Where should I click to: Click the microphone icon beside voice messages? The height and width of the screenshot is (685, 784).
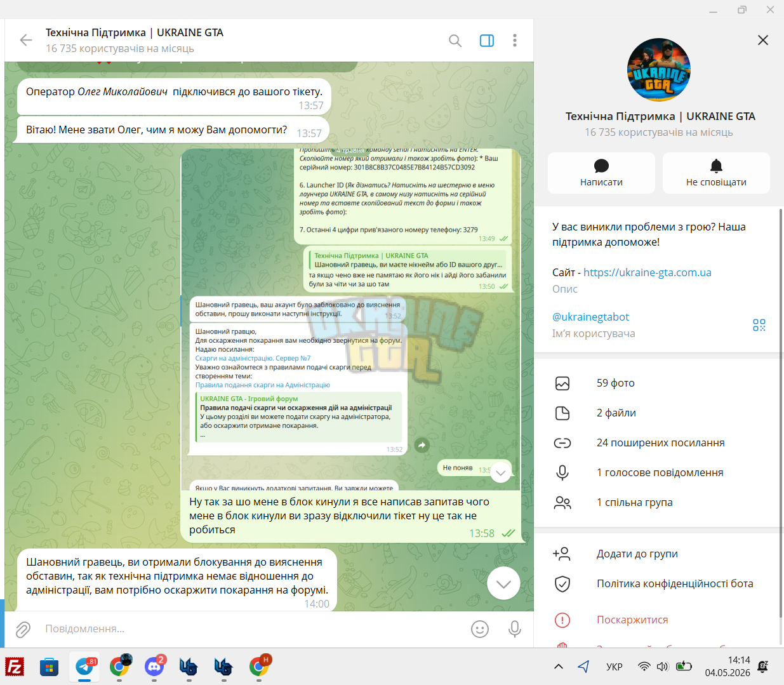[x=562, y=472]
